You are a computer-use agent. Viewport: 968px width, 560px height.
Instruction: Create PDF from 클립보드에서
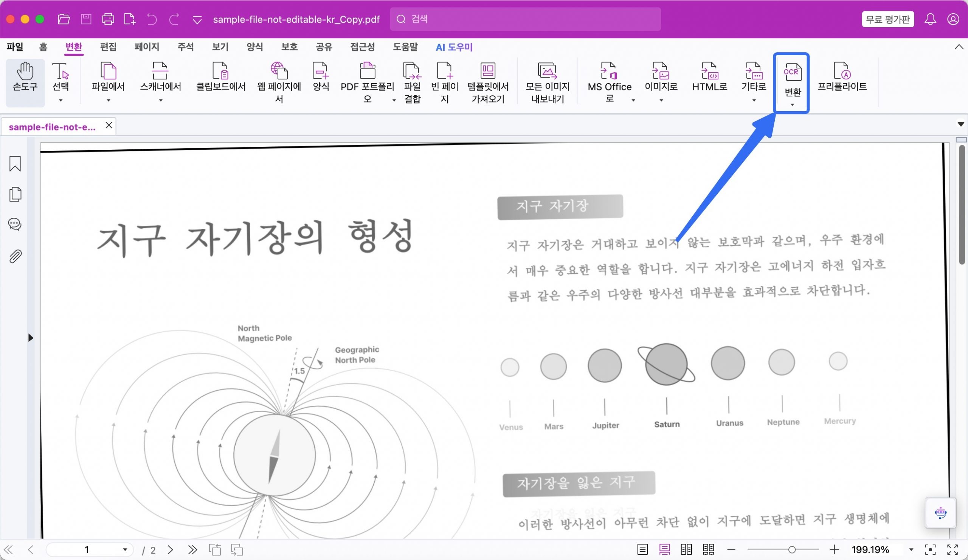pyautogui.click(x=220, y=77)
